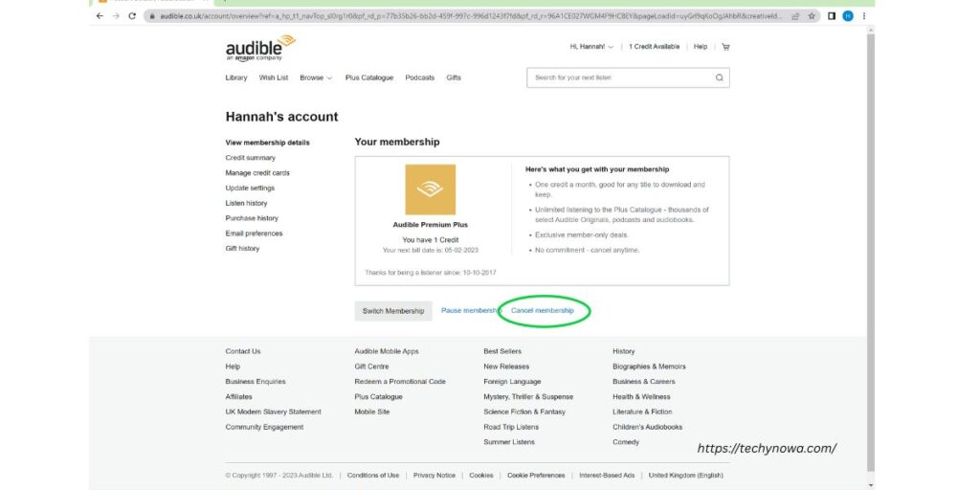This screenshot has height=490, width=980.
Task: Open Redeem a Promotional Code link
Action: [400, 382]
